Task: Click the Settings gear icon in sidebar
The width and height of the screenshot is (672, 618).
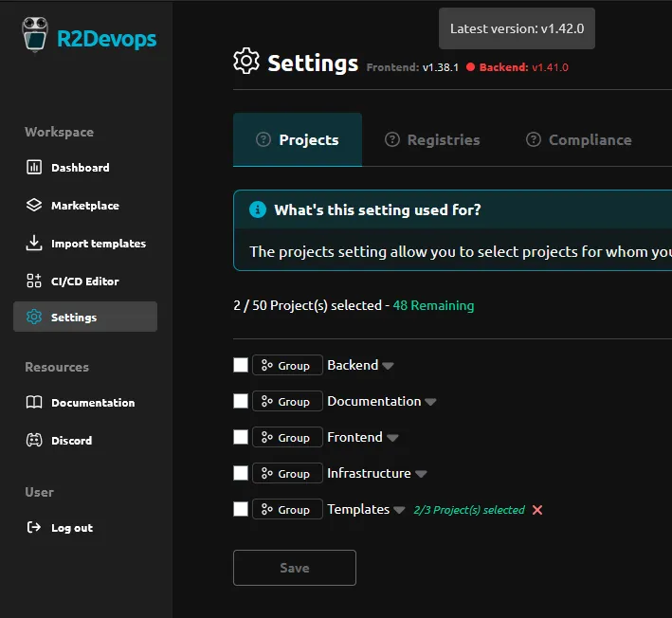Action: (34, 317)
